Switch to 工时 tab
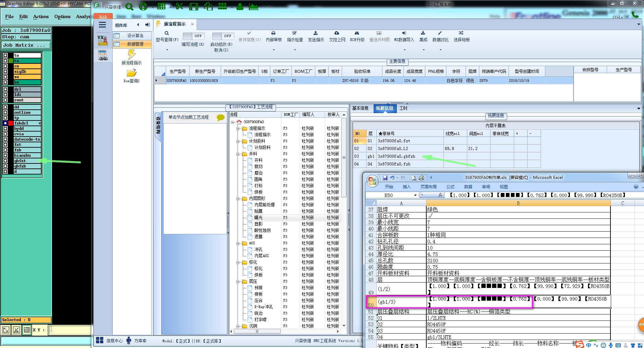 pos(403,108)
